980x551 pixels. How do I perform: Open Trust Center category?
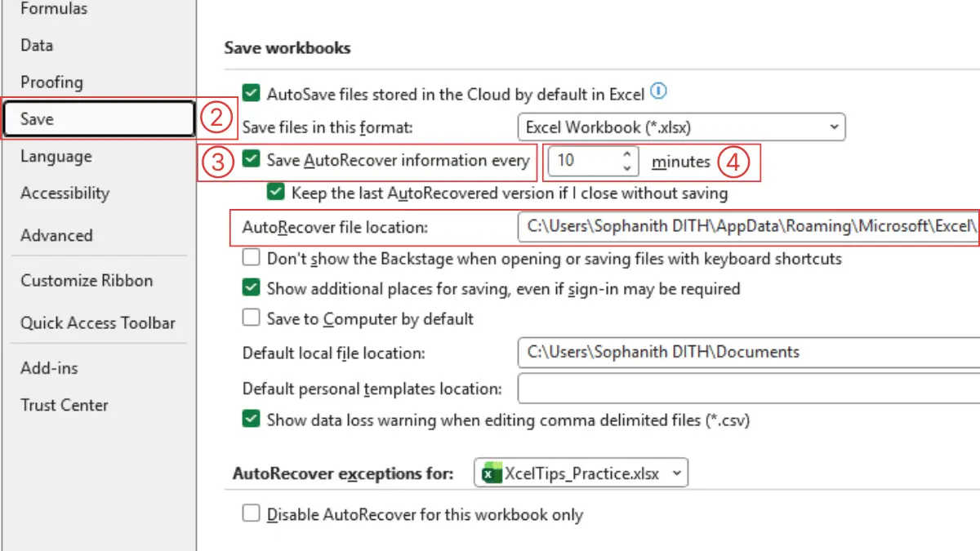pos(65,405)
